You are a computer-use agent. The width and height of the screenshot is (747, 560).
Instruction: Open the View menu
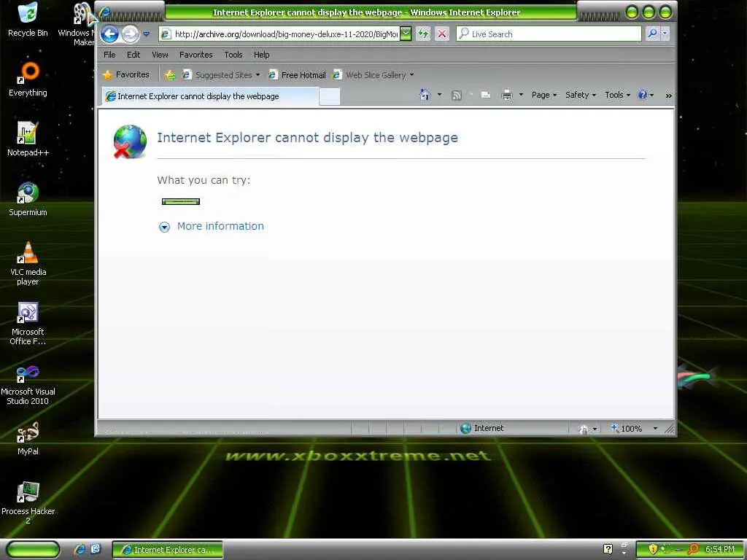pos(160,55)
